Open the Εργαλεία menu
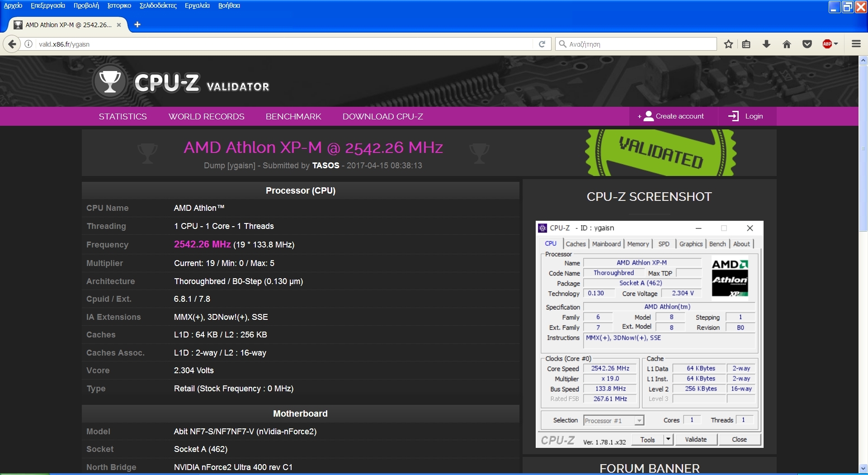The image size is (868, 475). tap(197, 5)
